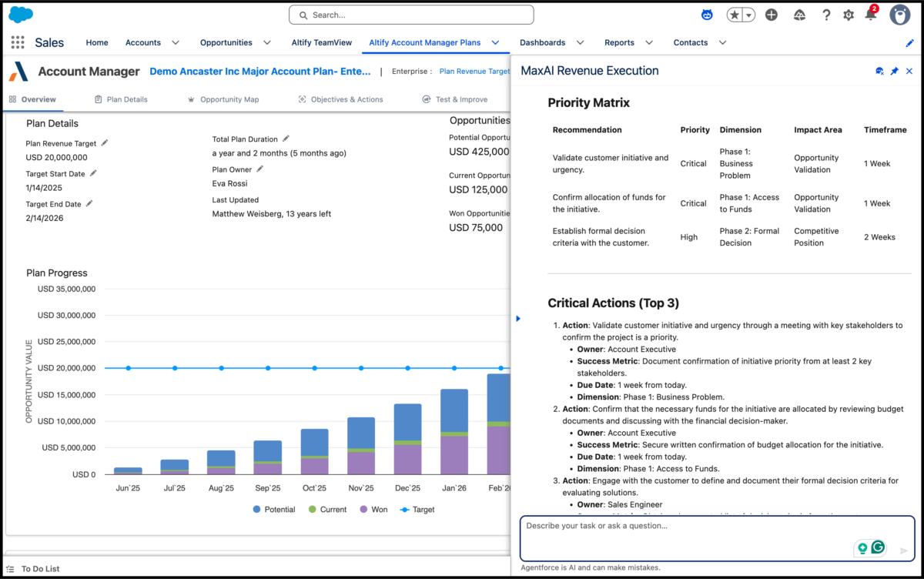Viewport: 924px width, 579px height.
Task: Open Salesforce Help question mark icon
Action: (x=826, y=15)
